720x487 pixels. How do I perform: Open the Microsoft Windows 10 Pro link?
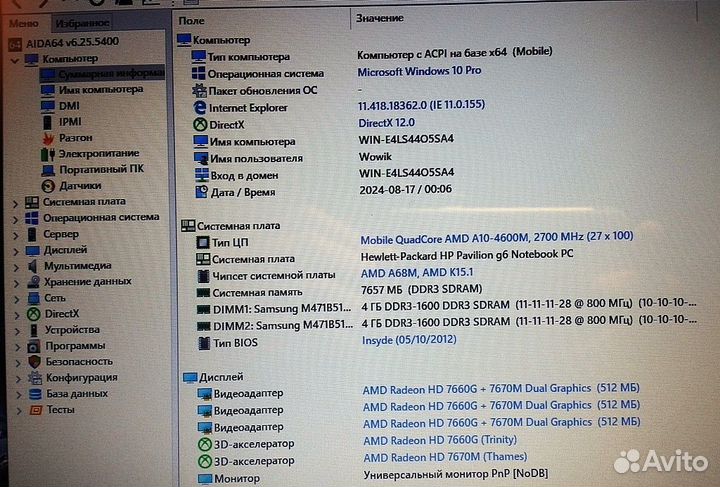coord(419,71)
